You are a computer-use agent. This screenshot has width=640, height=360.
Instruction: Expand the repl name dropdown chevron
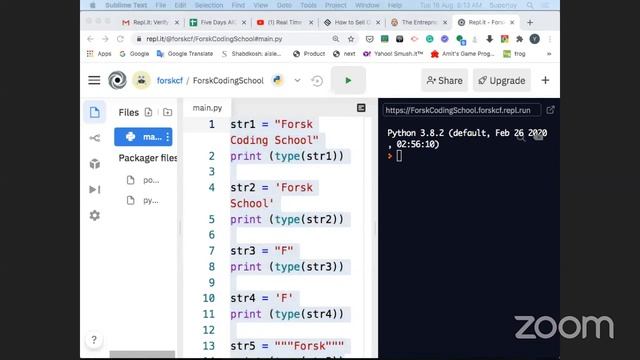(297, 80)
